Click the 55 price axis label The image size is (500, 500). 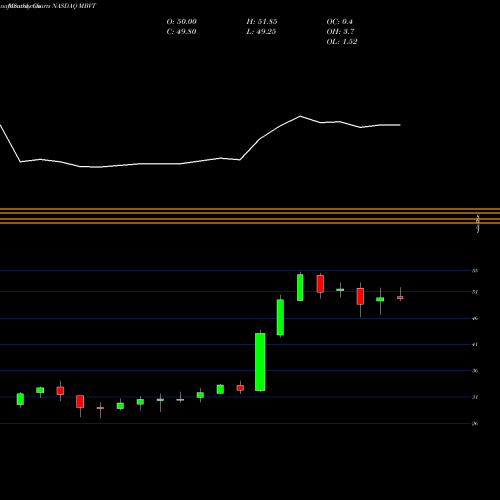(x=475, y=271)
